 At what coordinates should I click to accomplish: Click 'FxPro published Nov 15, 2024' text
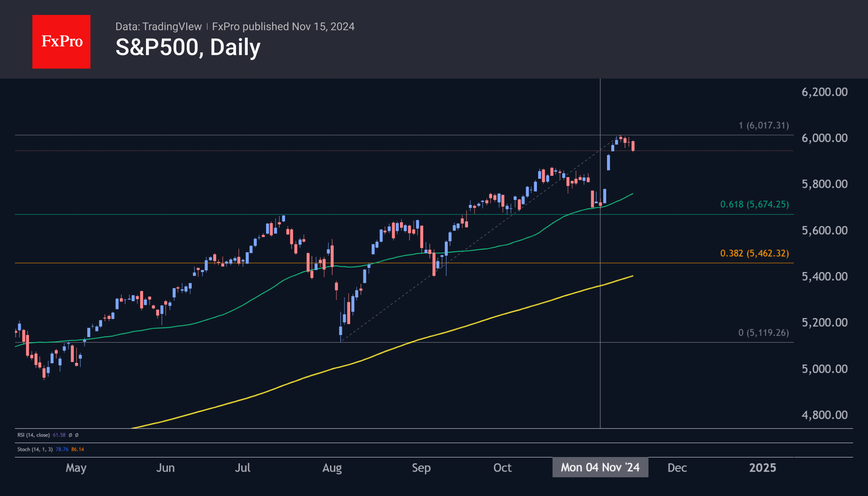click(283, 27)
